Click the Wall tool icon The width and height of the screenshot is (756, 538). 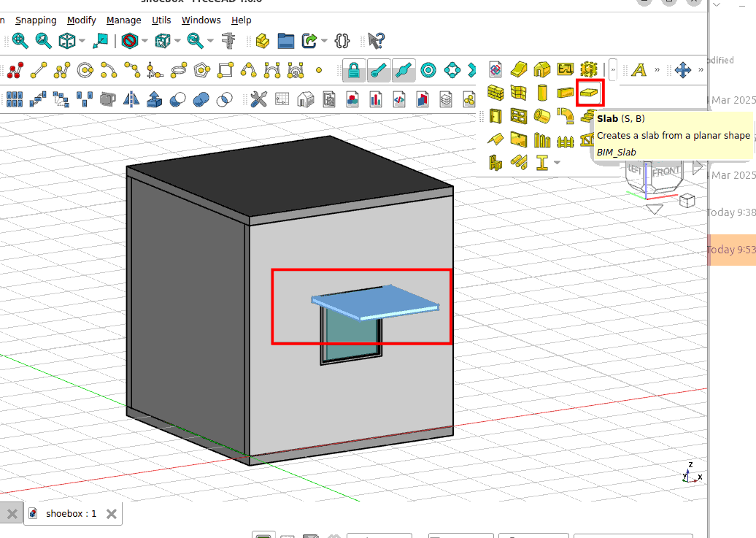point(496,93)
